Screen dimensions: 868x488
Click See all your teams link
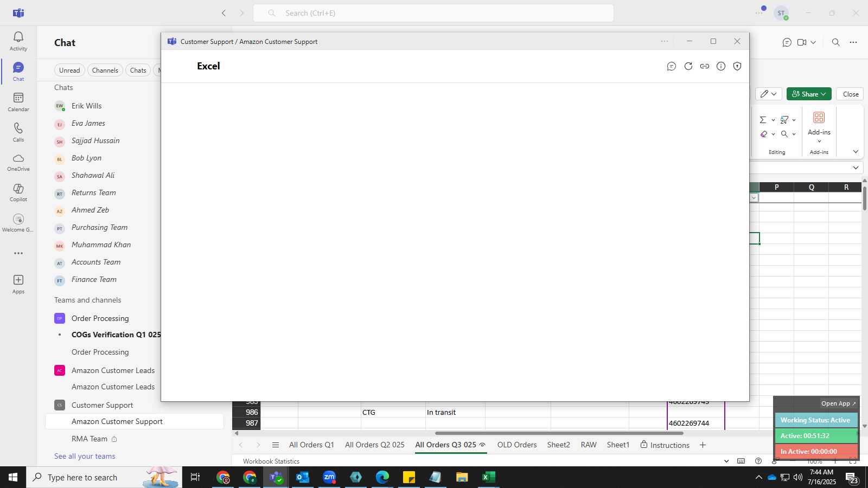[85, 456]
